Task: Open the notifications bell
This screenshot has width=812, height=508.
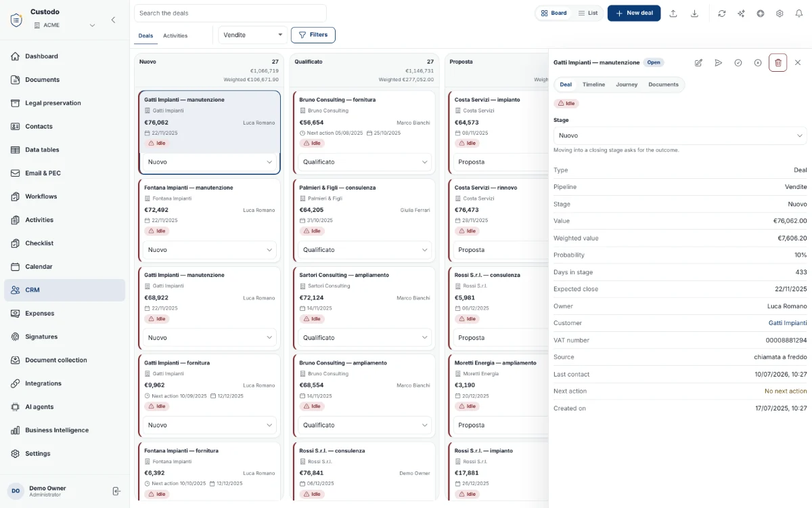Action: (x=798, y=14)
